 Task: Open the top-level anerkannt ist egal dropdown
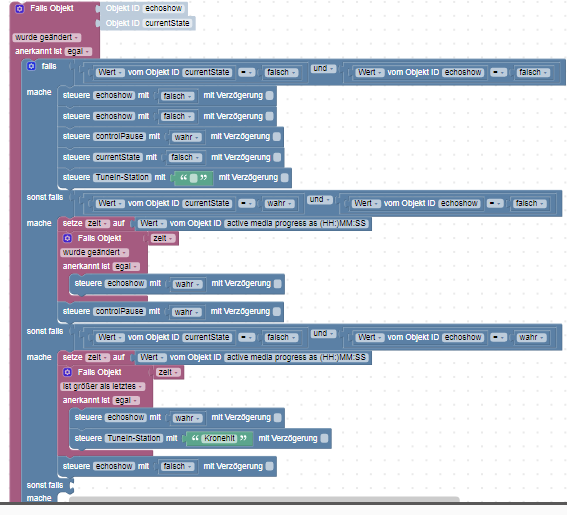tap(78, 51)
